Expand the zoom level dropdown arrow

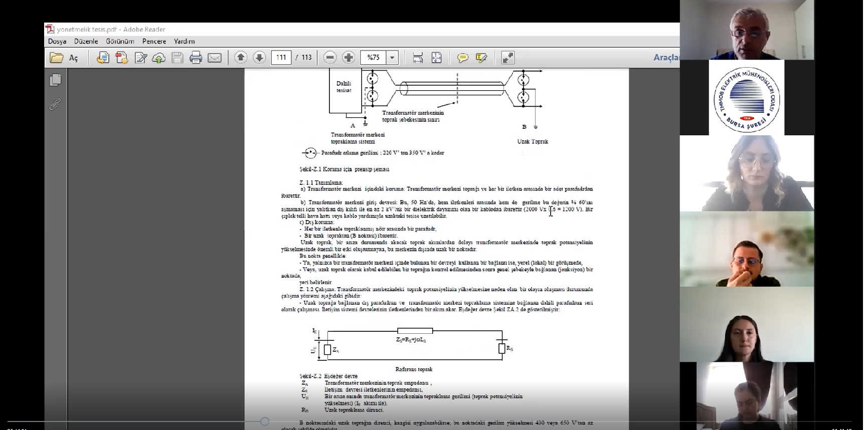pyautogui.click(x=392, y=58)
